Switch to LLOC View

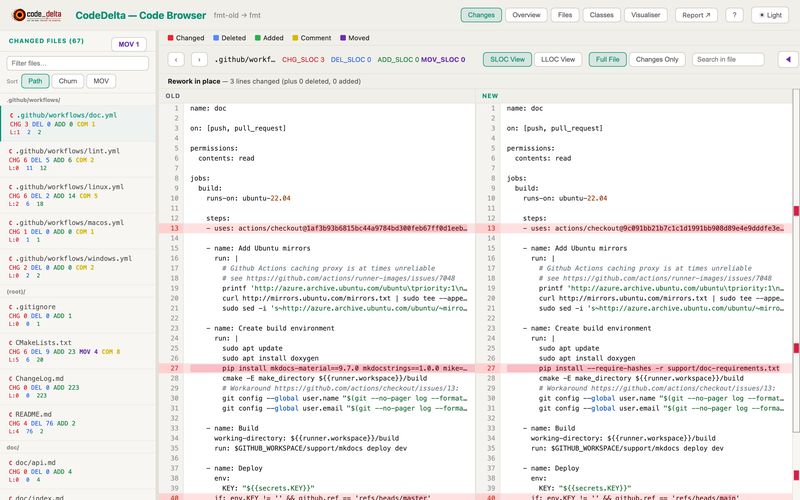(558, 60)
